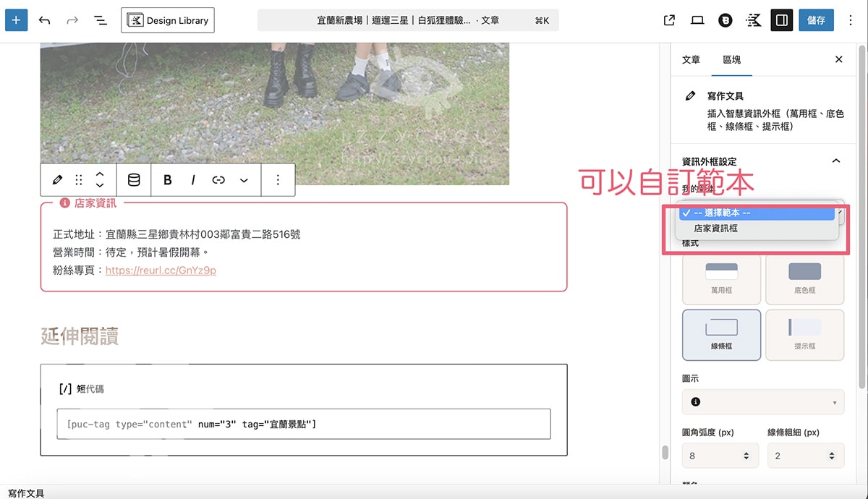Undo the last change
This screenshot has width=868, height=499.
pyautogui.click(x=45, y=20)
